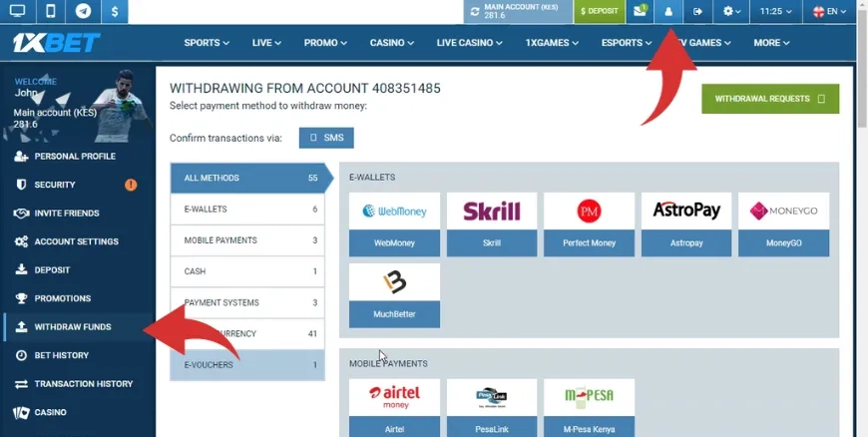868x437 pixels.
Task: Click the 1XBET logo
Action: (57, 43)
